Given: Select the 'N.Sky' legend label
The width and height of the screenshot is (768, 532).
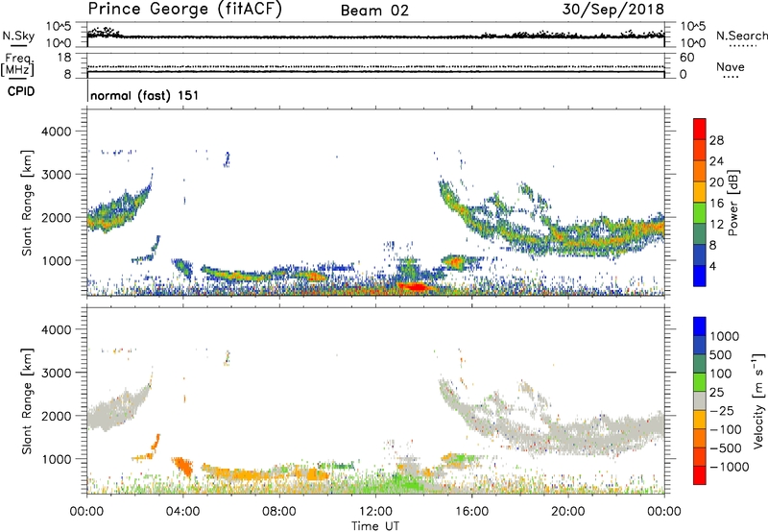Looking at the screenshot, I should point(18,36).
